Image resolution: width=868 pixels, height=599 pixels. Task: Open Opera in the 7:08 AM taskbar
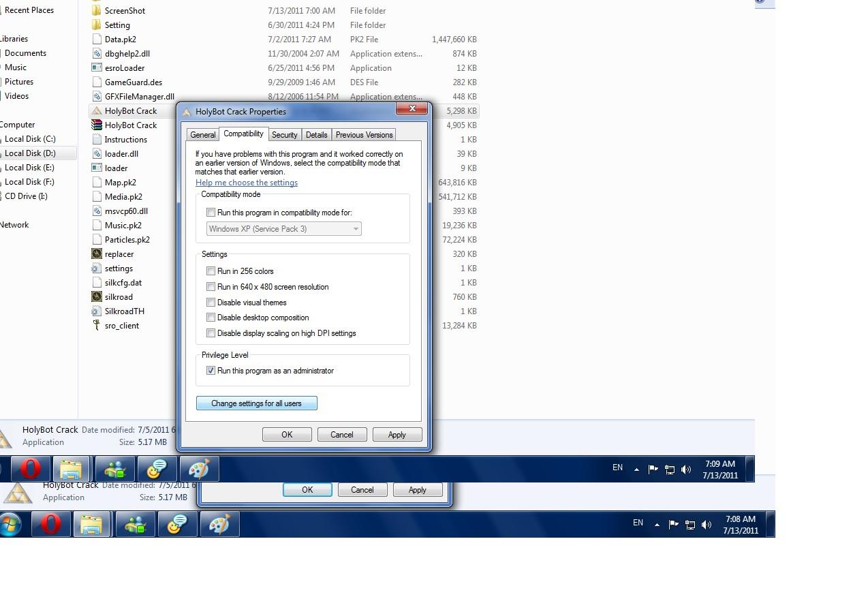pyautogui.click(x=50, y=524)
